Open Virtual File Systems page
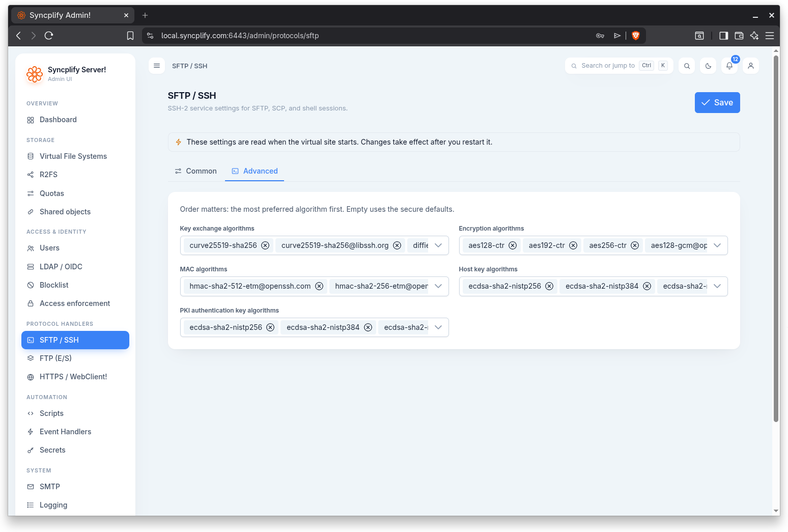Screen dimensions: 788x532 [x=75, y=156]
